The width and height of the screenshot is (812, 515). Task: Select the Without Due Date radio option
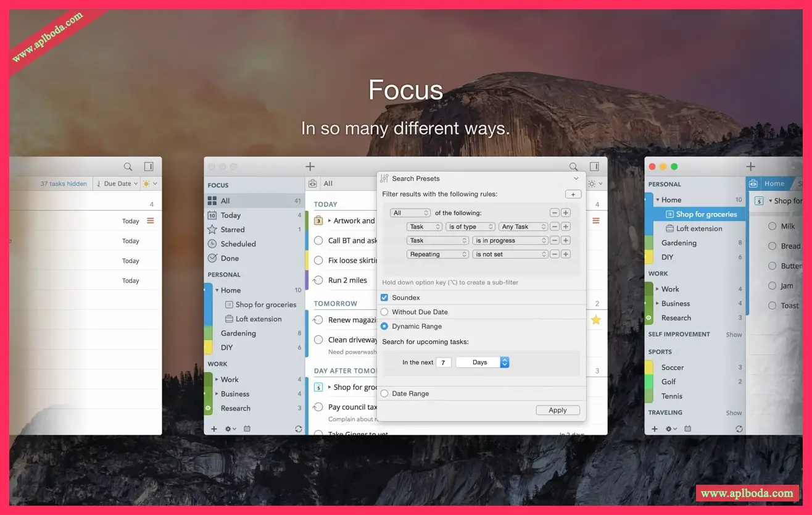tap(384, 312)
